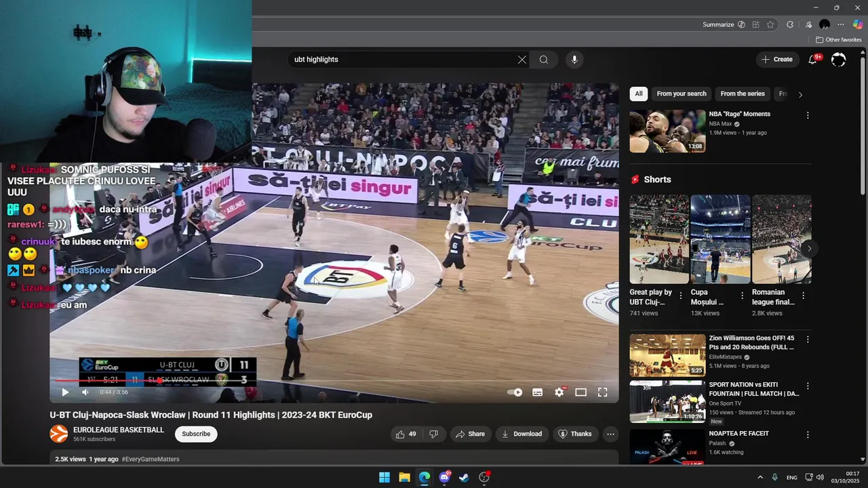Image resolution: width=868 pixels, height=488 pixels.
Task: Open video settings gear
Action: [559, 392]
